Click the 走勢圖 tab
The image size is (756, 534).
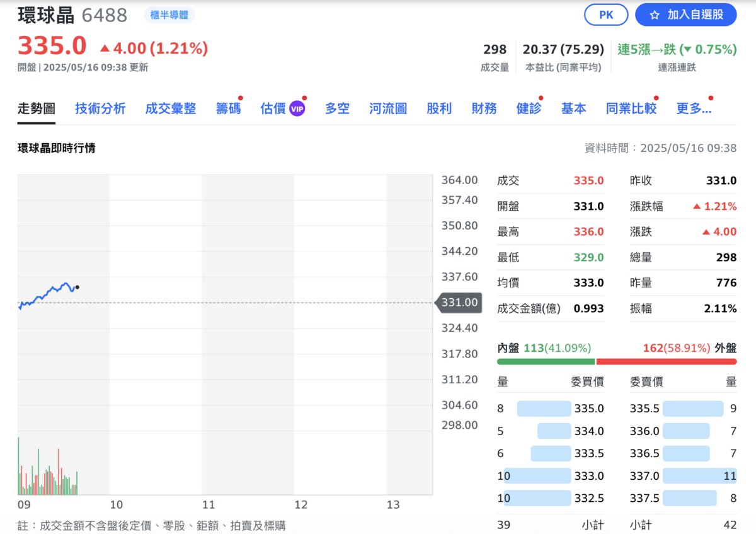point(36,108)
